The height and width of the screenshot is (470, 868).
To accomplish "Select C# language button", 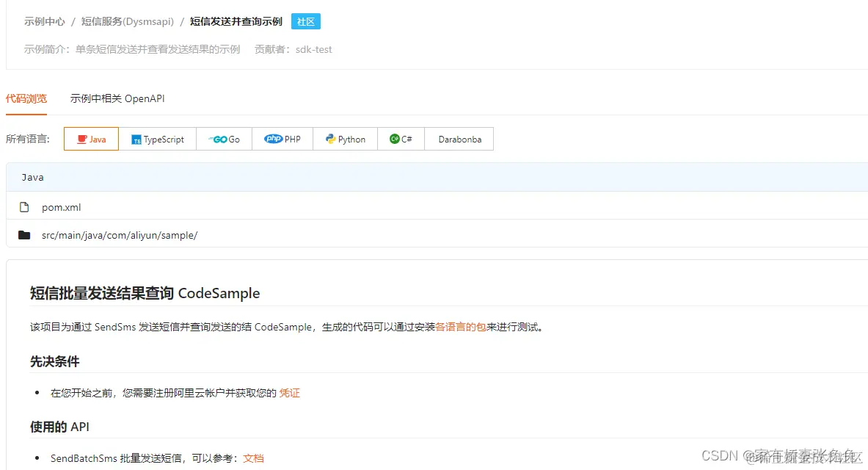I will (x=401, y=139).
